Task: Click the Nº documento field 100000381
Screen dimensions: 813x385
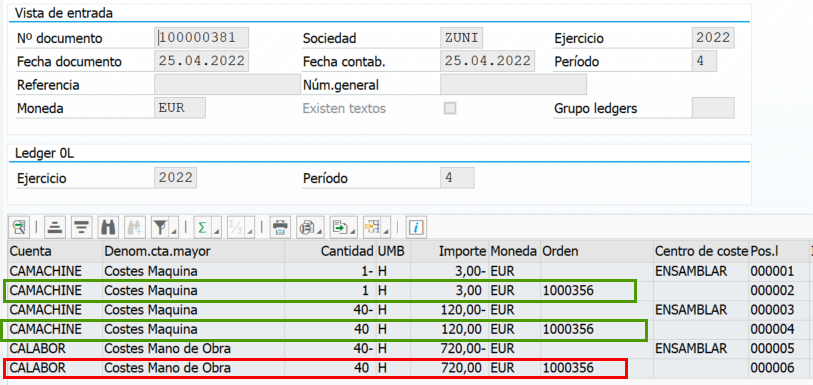Action: point(202,38)
